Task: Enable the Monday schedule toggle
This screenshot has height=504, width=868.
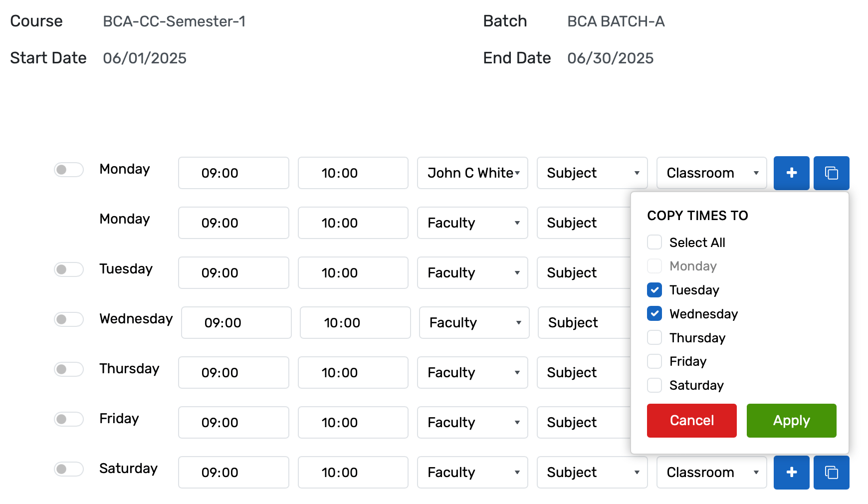Action: [x=68, y=170]
